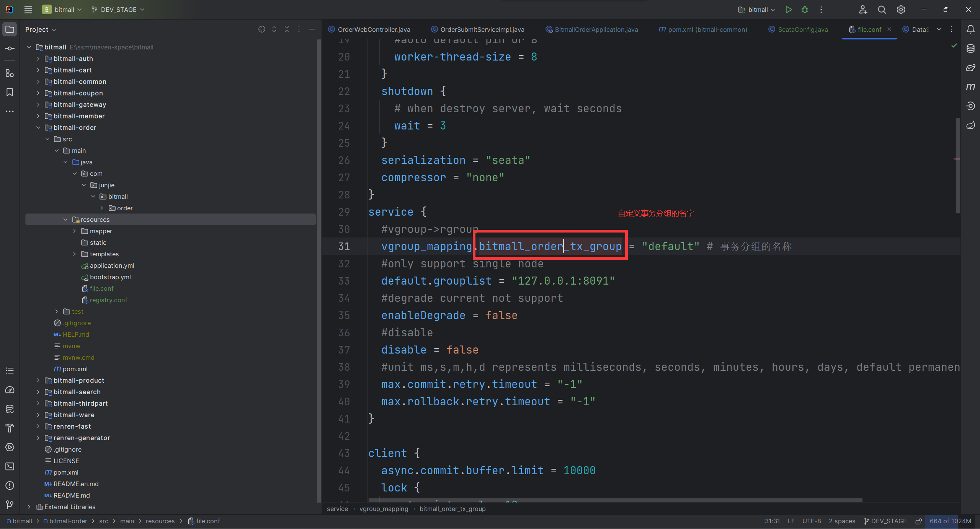Image resolution: width=980 pixels, height=529 pixels.
Task: Click editor vertical scrollbar thumb
Action: coord(958,165)
